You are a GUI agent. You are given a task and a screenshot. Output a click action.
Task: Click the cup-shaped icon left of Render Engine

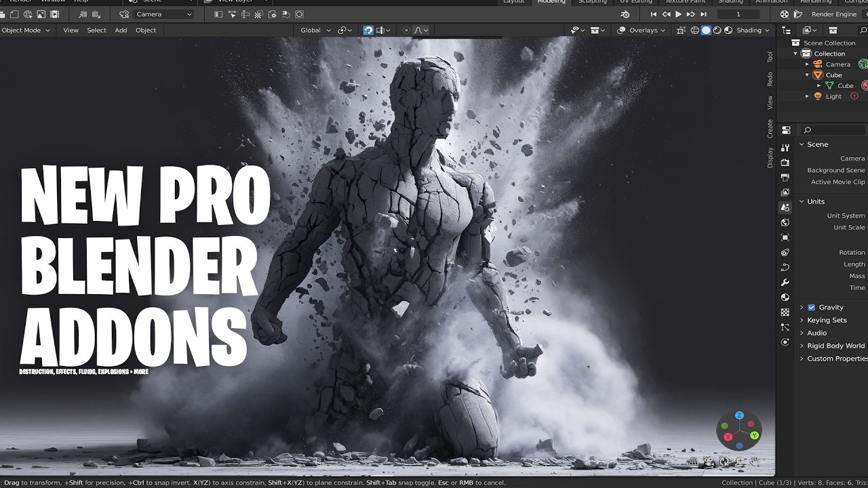(798, 14)
